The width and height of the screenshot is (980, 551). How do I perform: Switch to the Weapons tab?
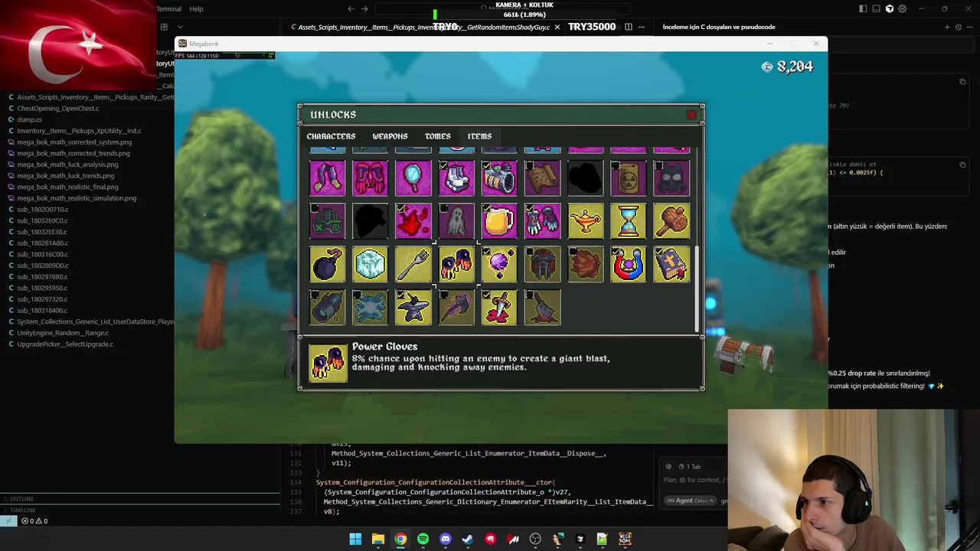[390, 136]
